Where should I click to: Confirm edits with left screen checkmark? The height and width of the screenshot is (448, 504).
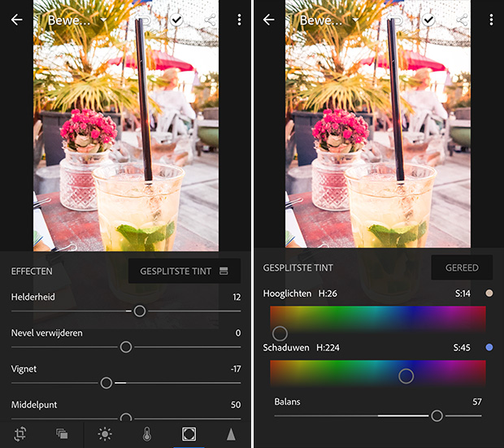pos(176,20)
